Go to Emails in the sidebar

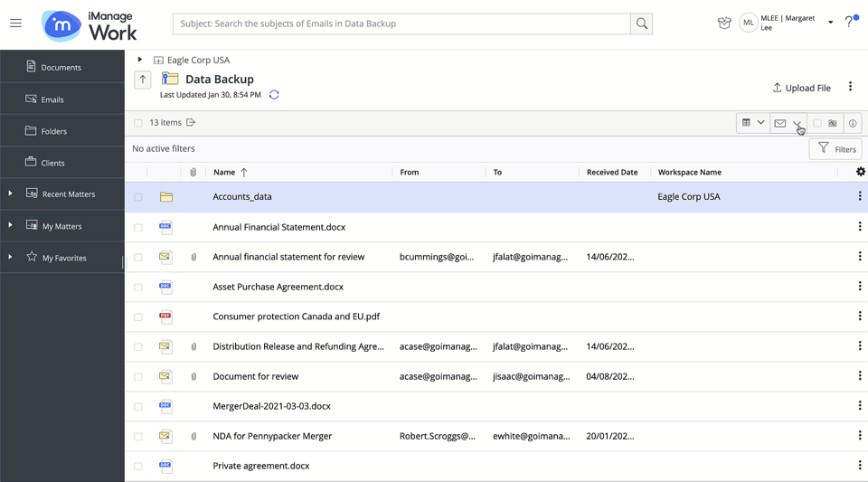click(x=52, y=99)
